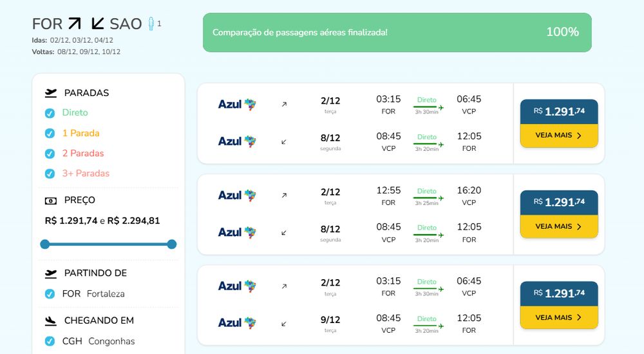The image size is (644, 354).
Task: Click the money icon next to PREÇO
Action: [50, 201]
